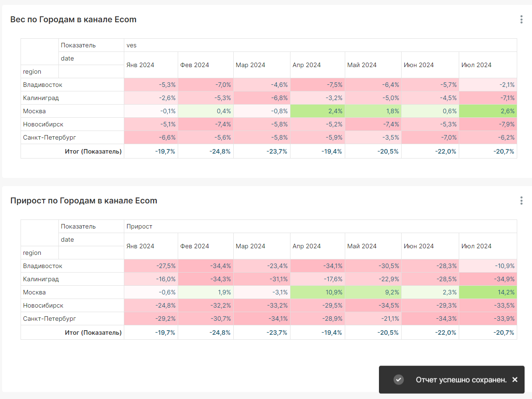
Task: Click the -6,6% Санкт-Петербург Янв cell
Action: coord(151,138)
